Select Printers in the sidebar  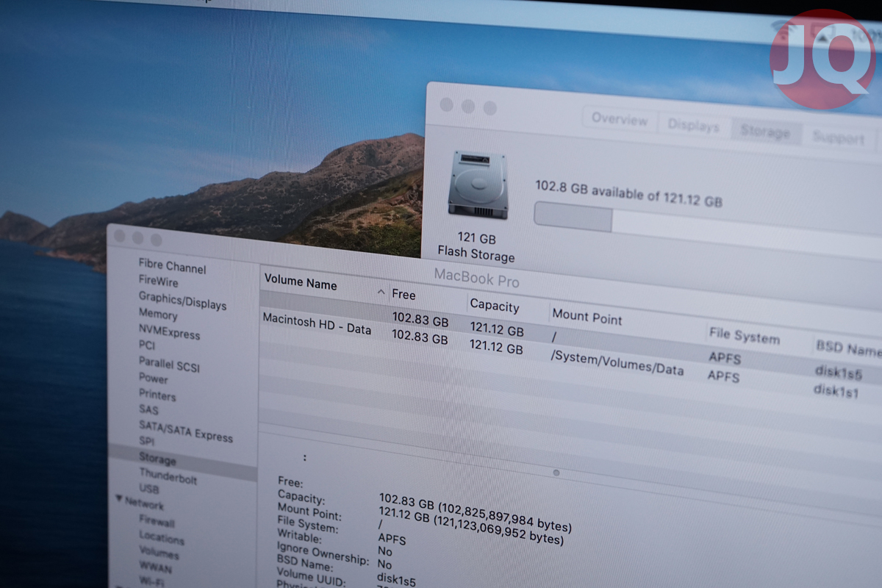157,395
